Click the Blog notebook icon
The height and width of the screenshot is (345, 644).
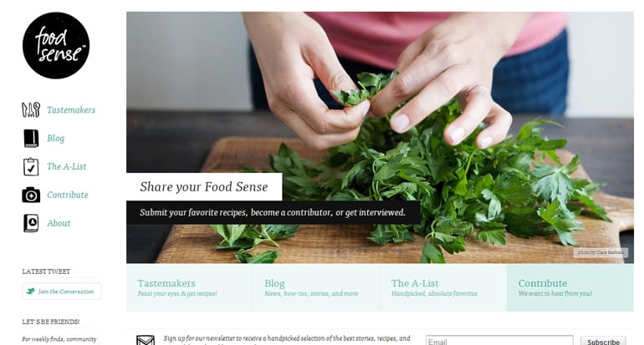click(31, 138)
